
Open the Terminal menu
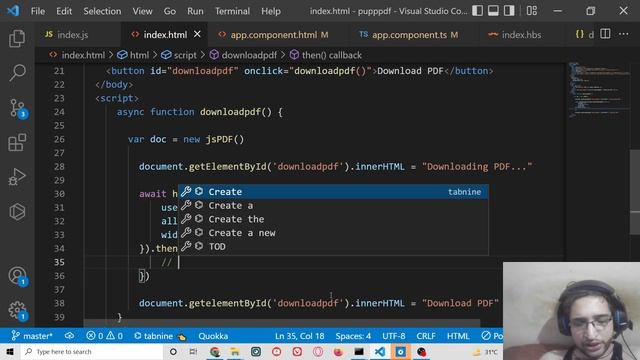(x=232, y=11)
